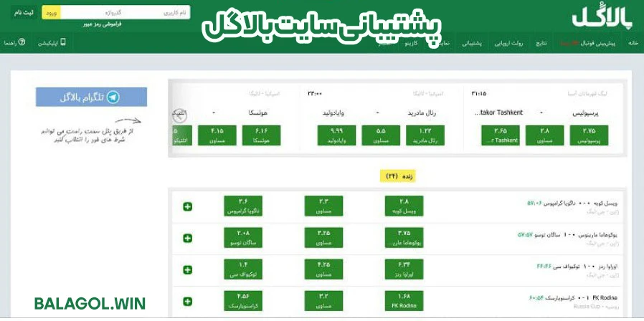This screenshot has height=321, width=644.
Task: Click the پرسپولیس team name in featured card
Action: [x=585, y=113]
